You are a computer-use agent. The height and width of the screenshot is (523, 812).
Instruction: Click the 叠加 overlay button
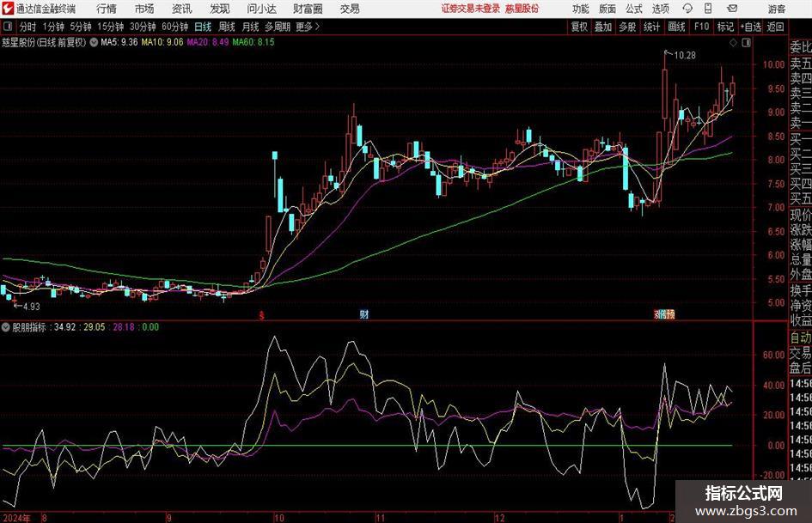point(603,27)
